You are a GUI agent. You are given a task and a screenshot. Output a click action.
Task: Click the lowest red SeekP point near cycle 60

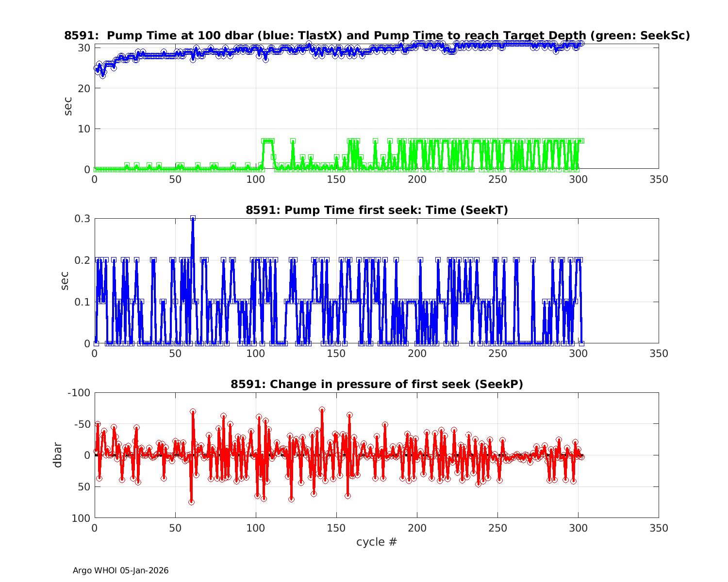191,502
